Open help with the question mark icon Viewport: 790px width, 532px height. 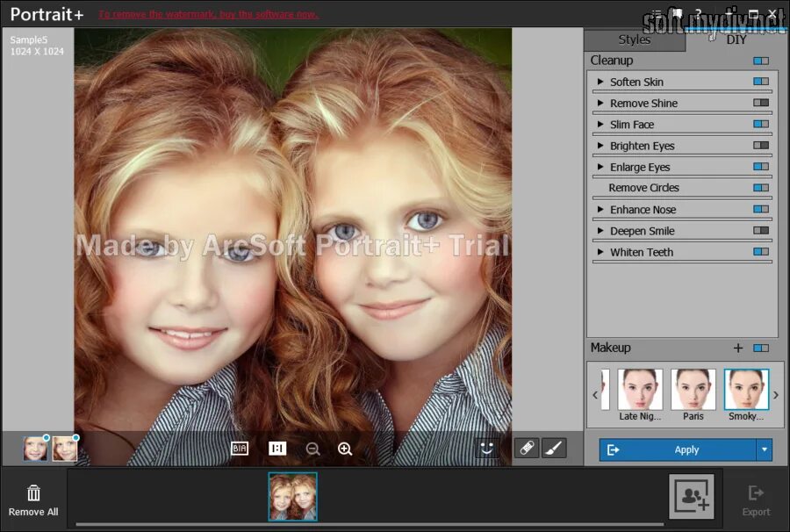699,13
